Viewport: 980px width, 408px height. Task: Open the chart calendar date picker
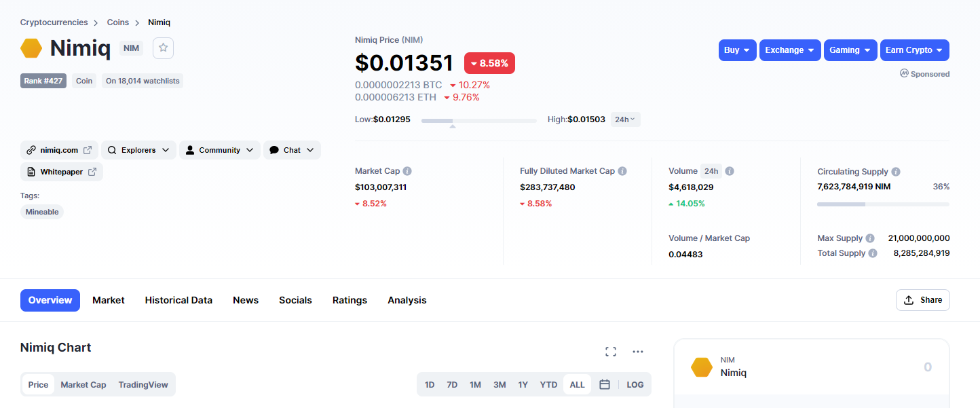(x=605, y=384)
